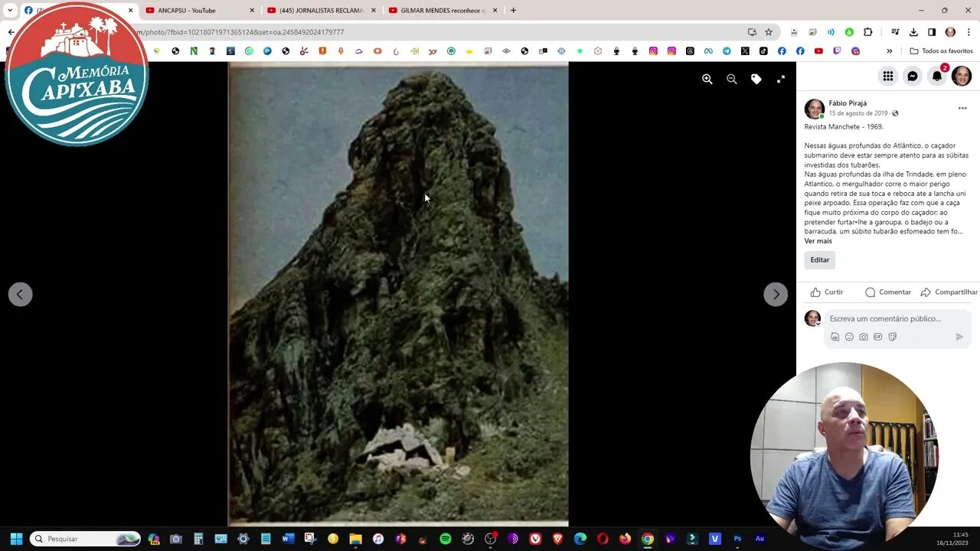Open the Windows Start button

pyautogui.click(x=16, y=539)
